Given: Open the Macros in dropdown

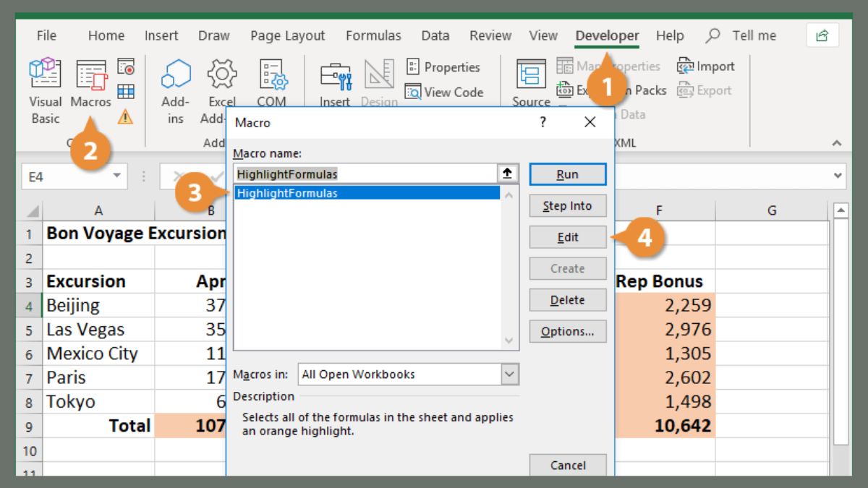Looking at the screenshot, I should coord(508,374).
